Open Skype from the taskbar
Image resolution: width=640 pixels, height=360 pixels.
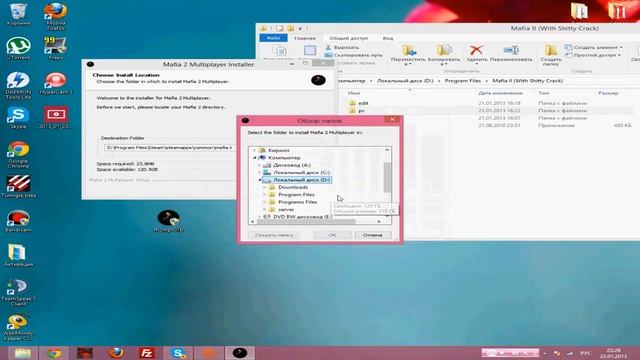[x=178, y=353]
